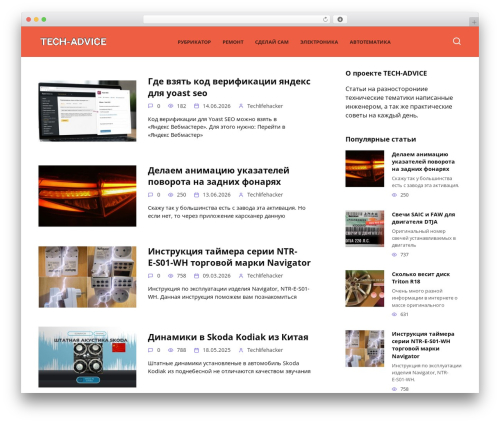Click calendar icon next to 09.03.2026
This screenshot has height=423, width=500.
click(196, 276)
